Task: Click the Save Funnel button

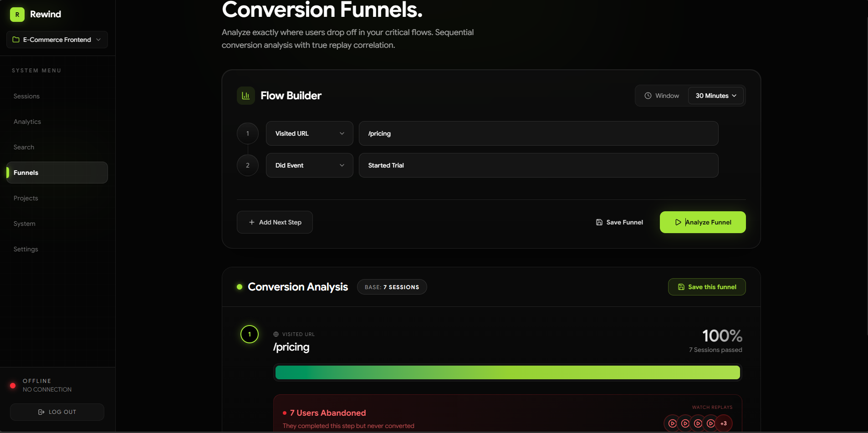Action: coord(619,222)
